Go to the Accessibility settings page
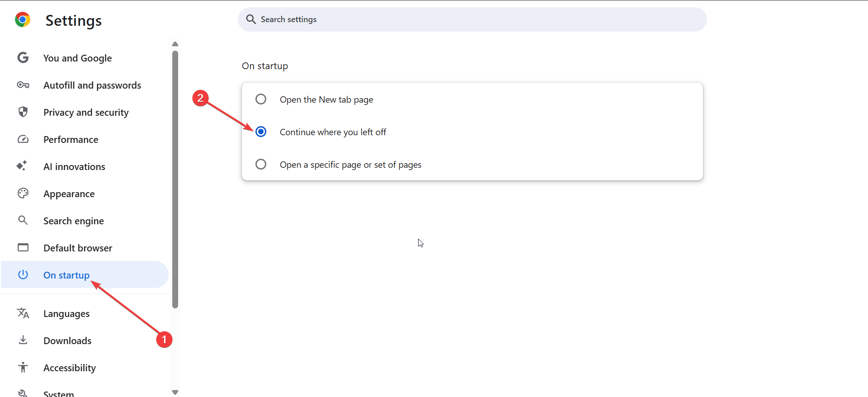This screenshot has width=868, height=397. click(70, 368)
